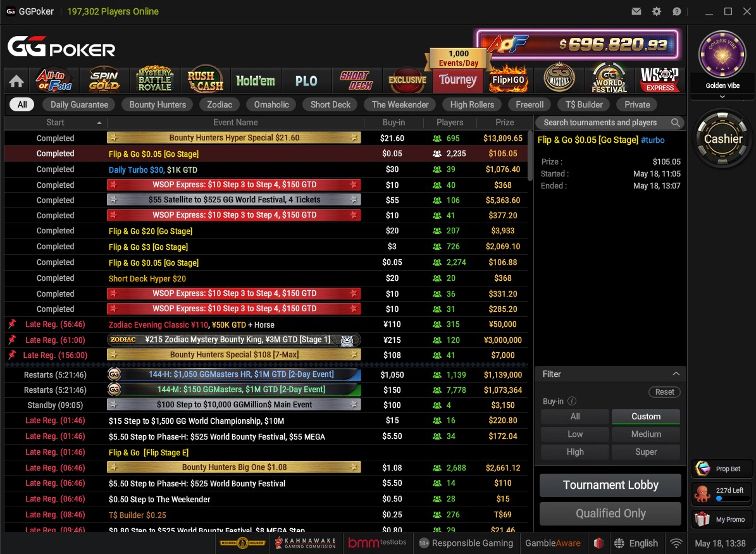Select the Tourney tab
Viewport: 756px width, 554px height.
(457, 80)
